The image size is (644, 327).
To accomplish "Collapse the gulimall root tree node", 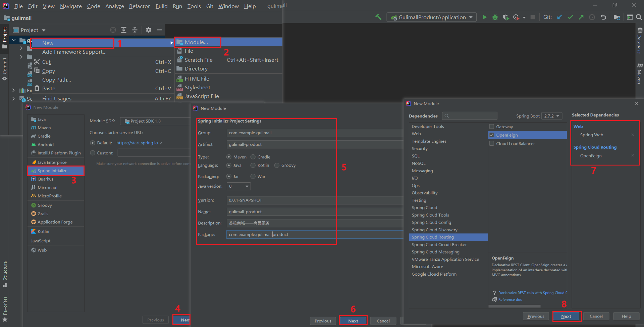I will [x=14, y=40].
